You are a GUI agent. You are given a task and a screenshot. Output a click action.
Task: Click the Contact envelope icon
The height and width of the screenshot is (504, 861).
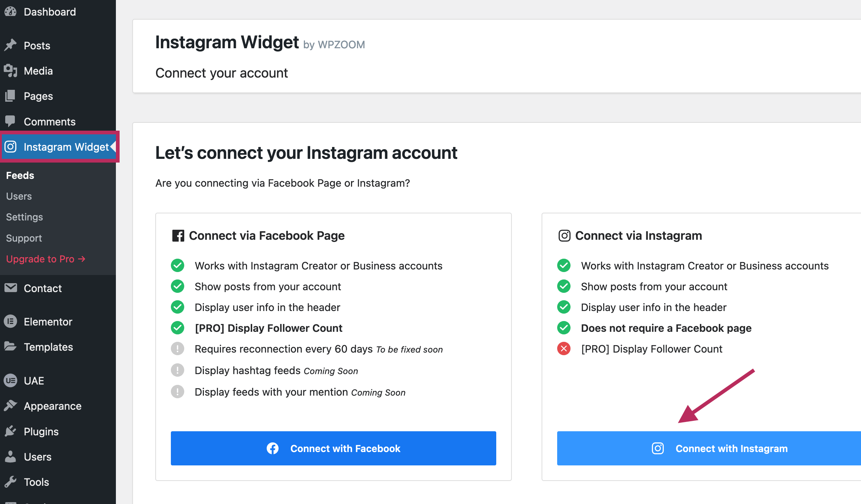[10, 288]
